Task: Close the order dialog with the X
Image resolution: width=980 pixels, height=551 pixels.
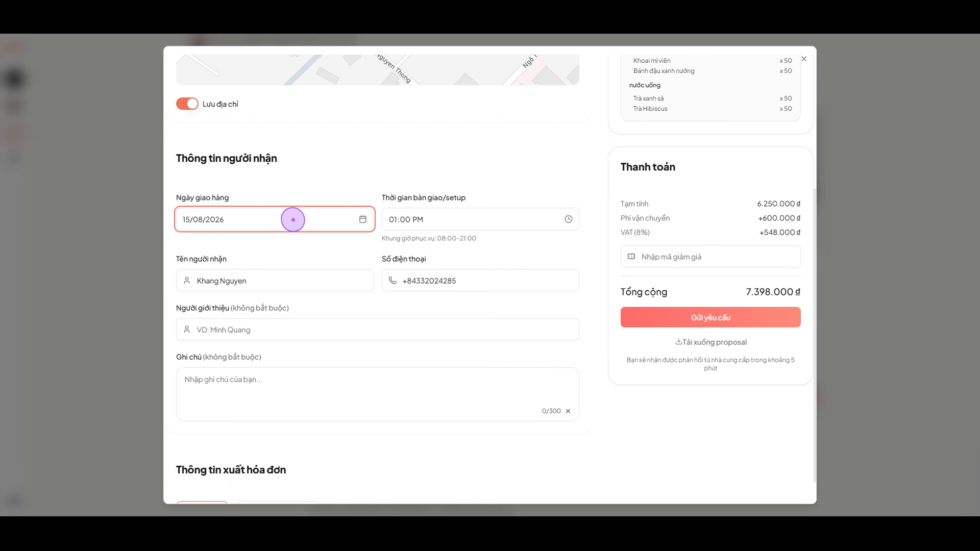Action: click(804, 59)
